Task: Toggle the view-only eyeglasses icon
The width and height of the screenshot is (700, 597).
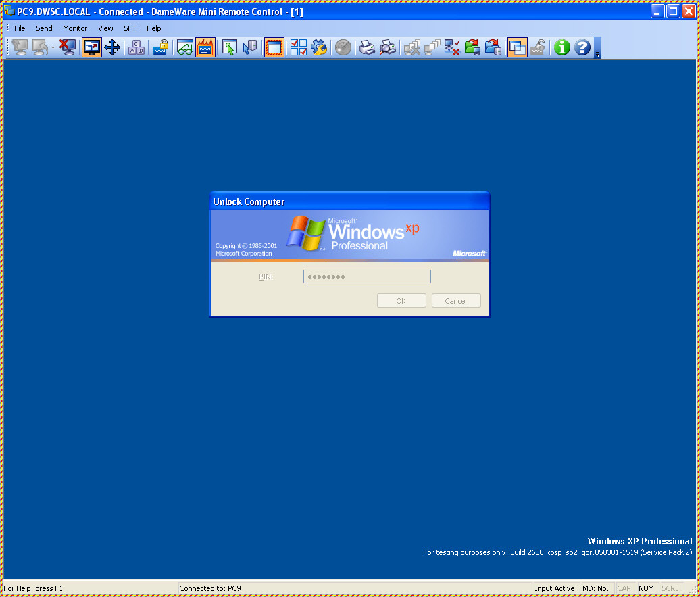Action: pyautogui.click(x=185, y=47)
